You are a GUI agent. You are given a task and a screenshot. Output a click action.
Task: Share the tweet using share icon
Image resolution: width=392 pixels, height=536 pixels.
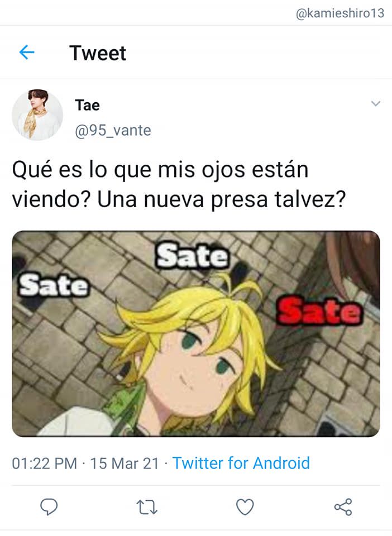pos(343,506)
